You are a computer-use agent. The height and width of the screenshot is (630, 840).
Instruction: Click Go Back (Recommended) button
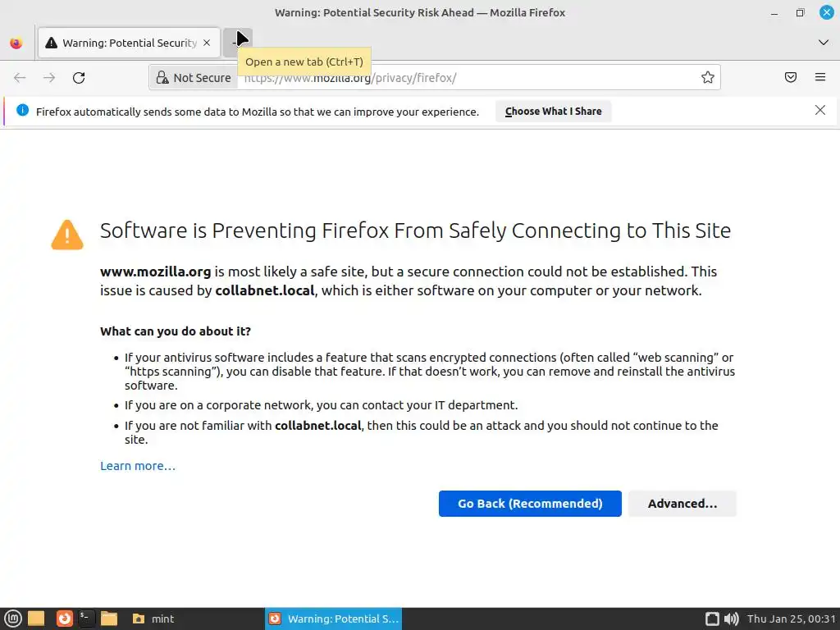(x=530, y=504)
